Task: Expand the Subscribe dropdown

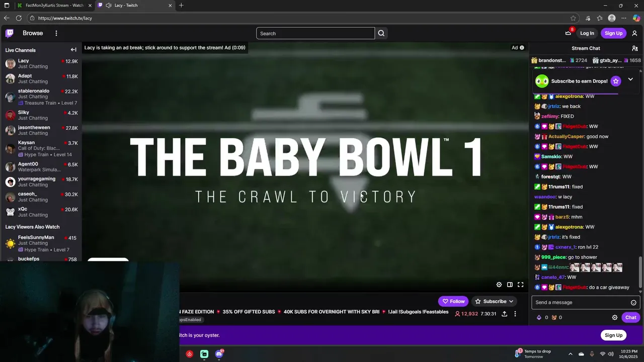Action: (495, 301)
